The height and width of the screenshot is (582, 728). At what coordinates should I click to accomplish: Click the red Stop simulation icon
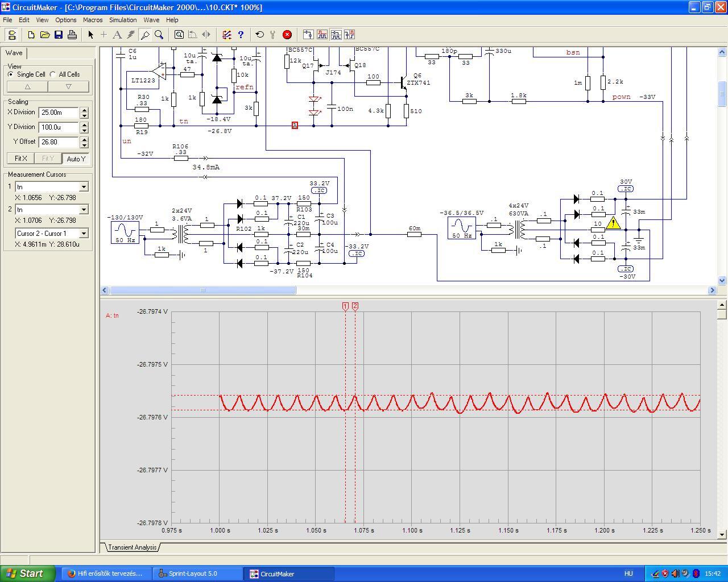tap(287, 35)
